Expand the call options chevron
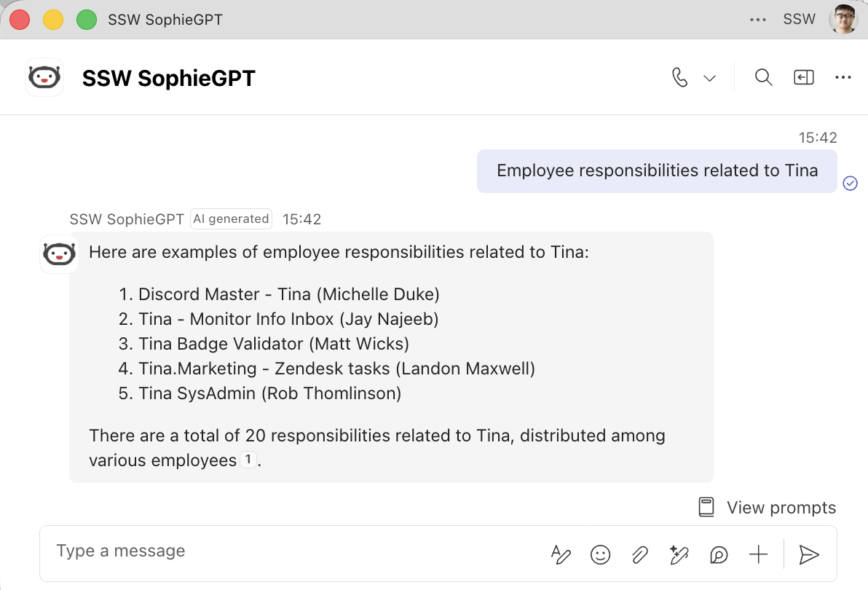The height and width of the screenshot is (590, 868). tap(710, 78)
